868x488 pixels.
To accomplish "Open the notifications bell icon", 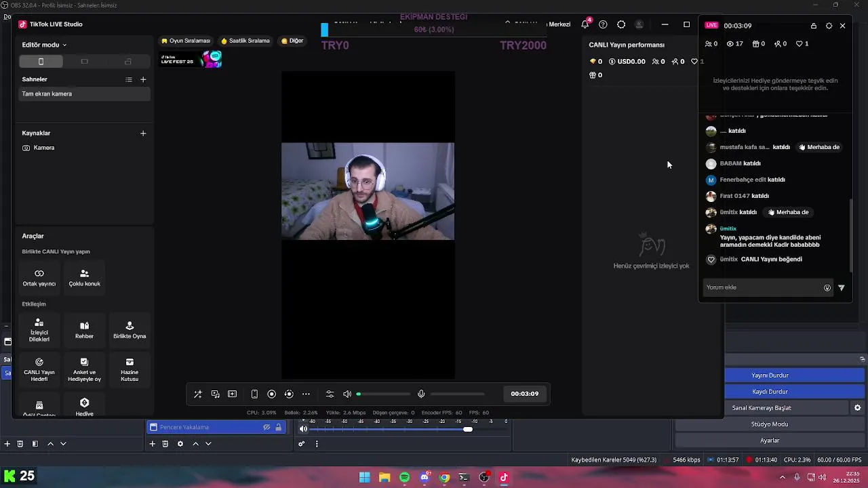I will (585, 24).
